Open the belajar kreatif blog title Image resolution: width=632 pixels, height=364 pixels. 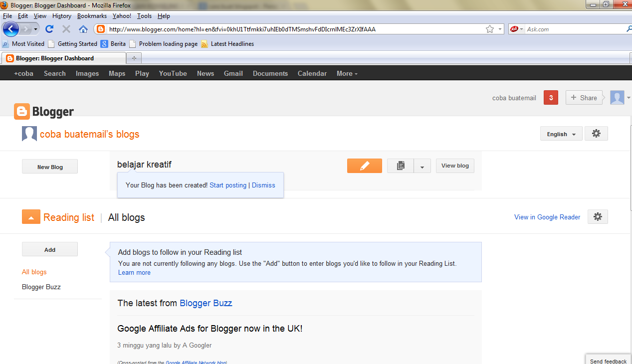click(x=144, y=165)
